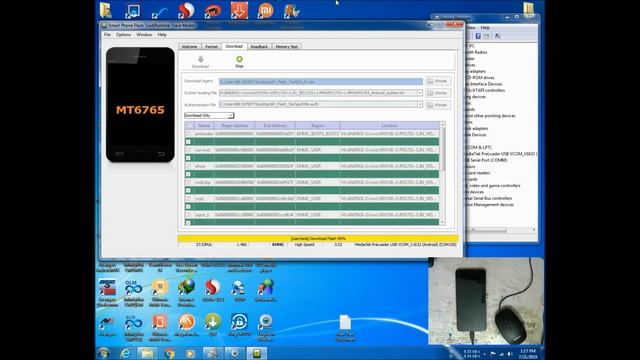
Task: Click the scan hardware icon in Device Manager toolbar
Action: 498,36
